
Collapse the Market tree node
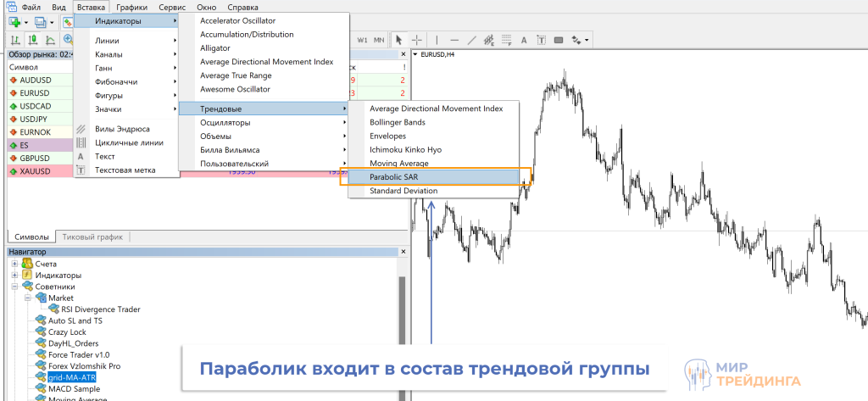[28, 298]
